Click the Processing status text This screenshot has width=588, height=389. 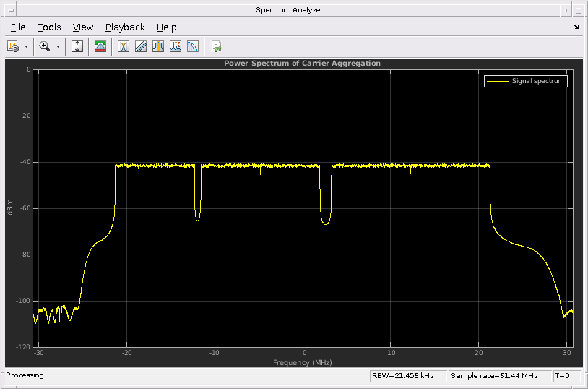(25, 375)
